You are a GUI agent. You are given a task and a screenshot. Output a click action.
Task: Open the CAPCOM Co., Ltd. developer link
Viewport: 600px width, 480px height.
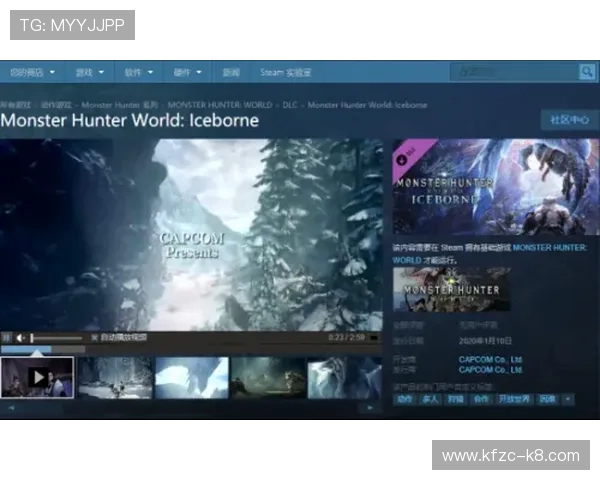click(x=489, y=360)
